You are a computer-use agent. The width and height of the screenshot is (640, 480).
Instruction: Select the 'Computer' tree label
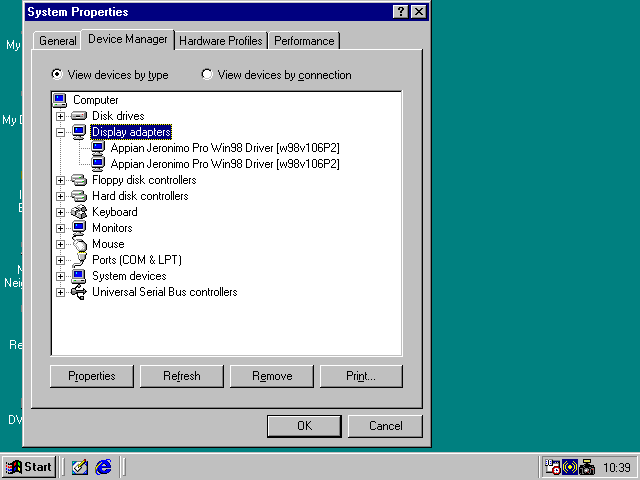pyautogui.click(x=96, y=100)
